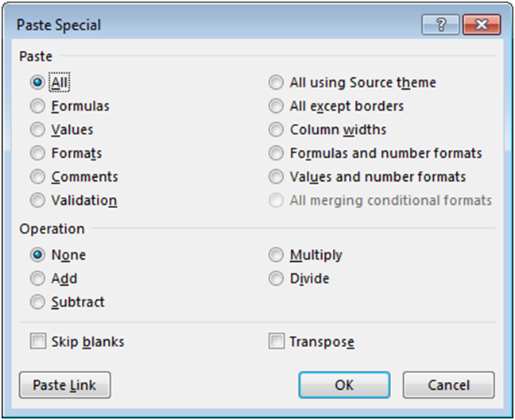
Task: Tick the Transpose checkbox
Action: click(276, 342)
